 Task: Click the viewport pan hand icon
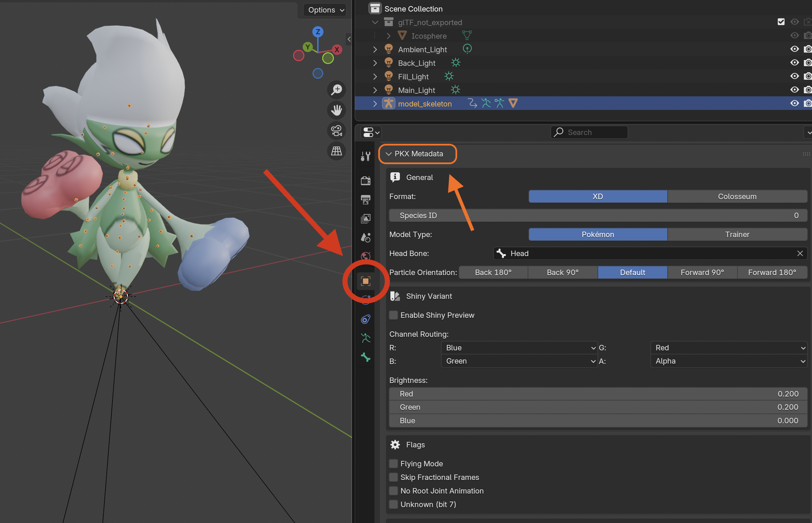point(336,110)
